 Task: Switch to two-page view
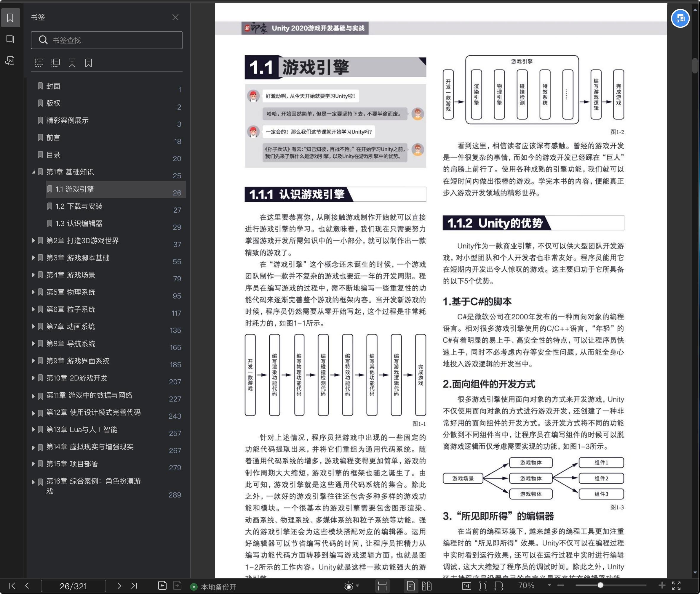[x=427, y=586]
